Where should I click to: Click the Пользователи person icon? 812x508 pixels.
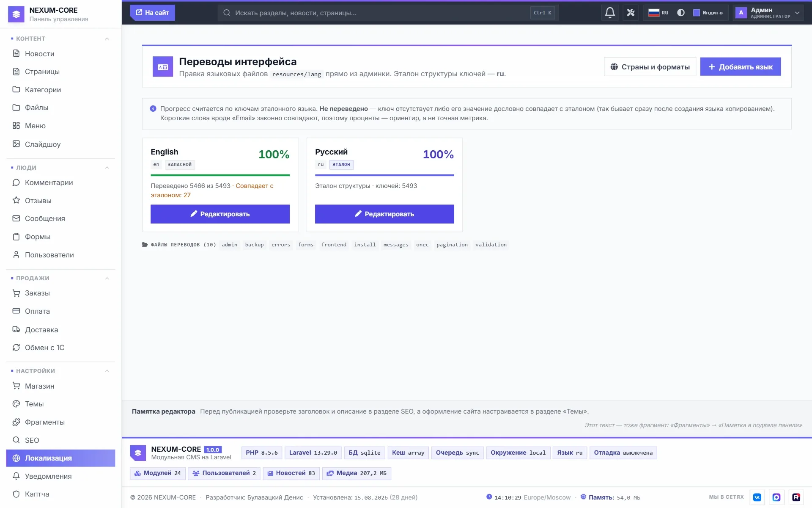[16, 255]
